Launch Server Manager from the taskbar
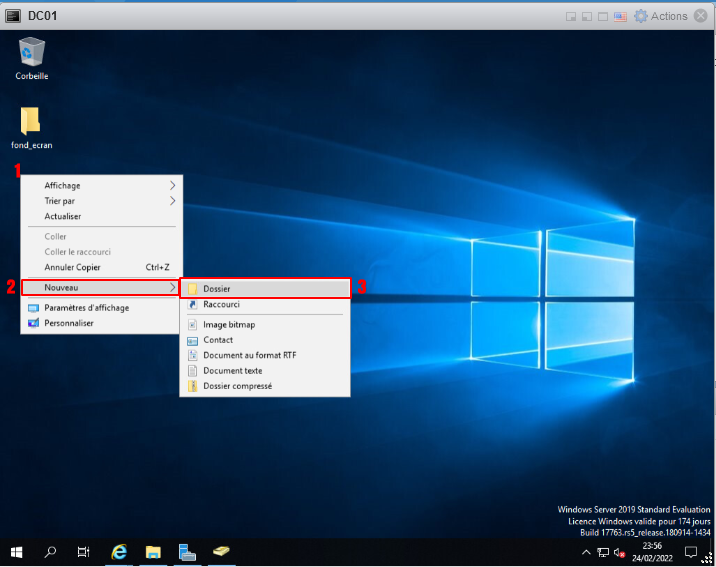 point(186,551)
